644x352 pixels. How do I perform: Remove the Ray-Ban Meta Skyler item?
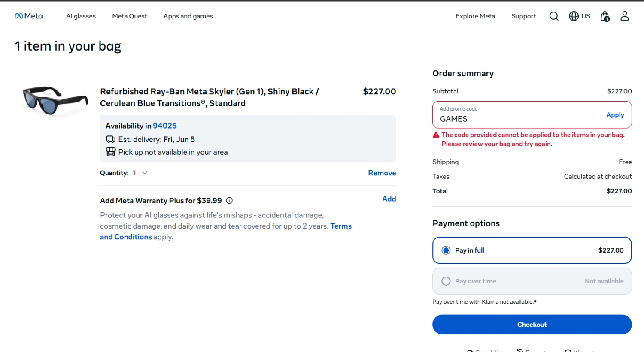coord(382,173)
